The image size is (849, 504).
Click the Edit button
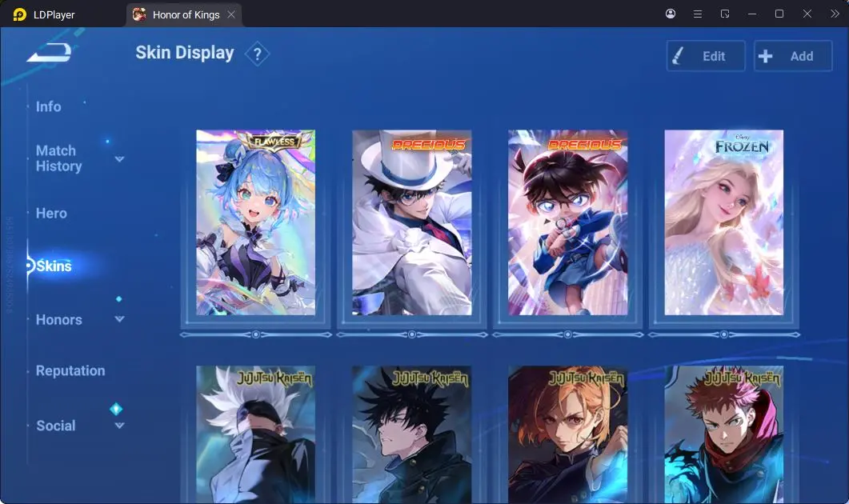(706, 56)
